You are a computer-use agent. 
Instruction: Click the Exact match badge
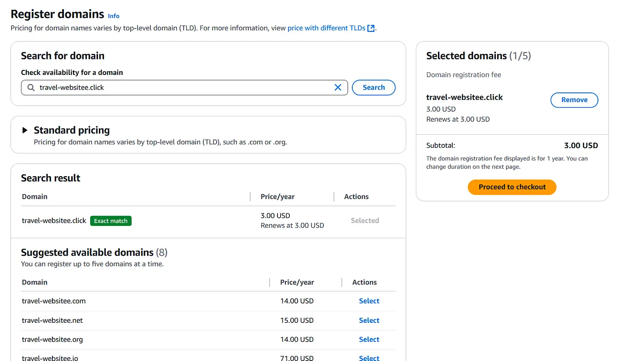[111, 221]
